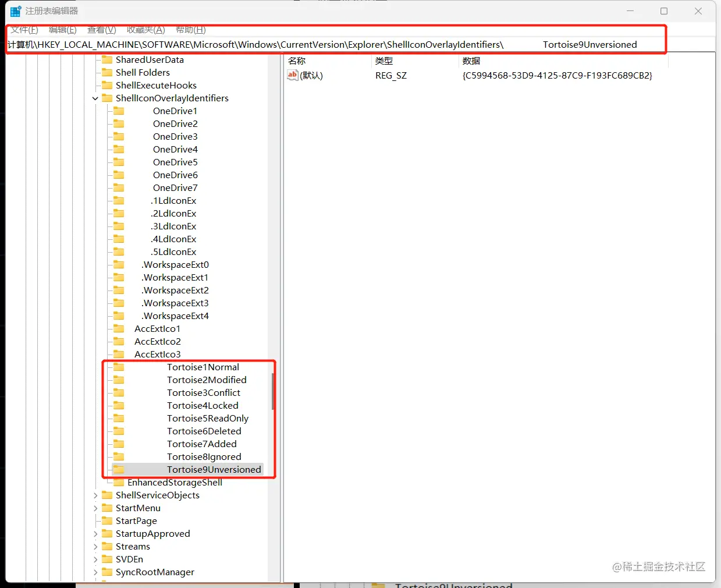Screen dimensions: 721x588
Task: Open the 查看(V) menu
Action: tap(102, 30)
